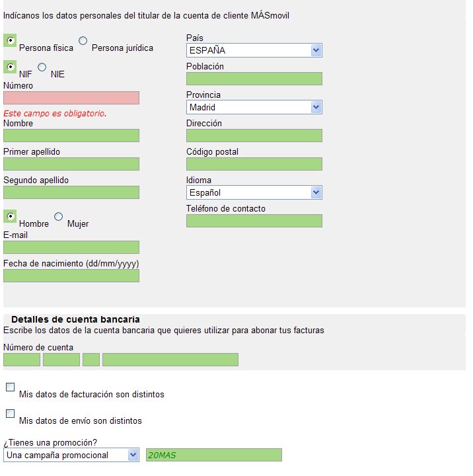
Task: Click the Primer apellido input field
Action: tap(71, 164)
